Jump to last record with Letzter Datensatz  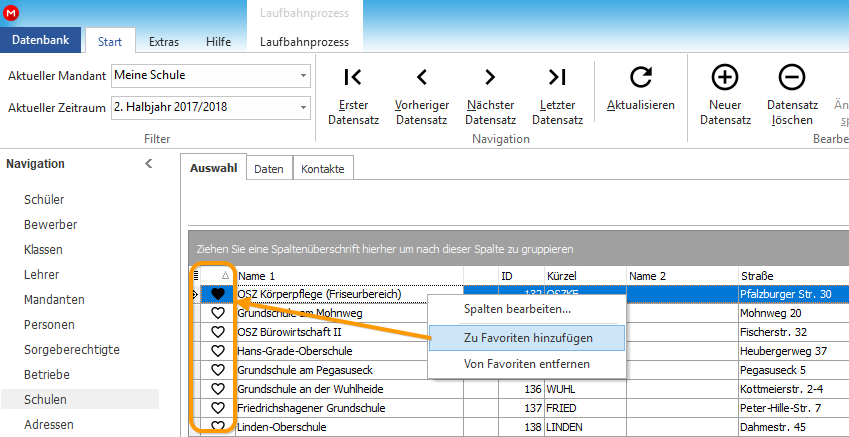tap(557, 77)
